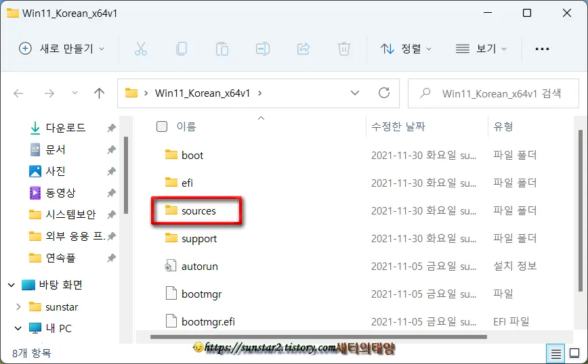Open 동영상 in the sidebar

coord(60,193)
